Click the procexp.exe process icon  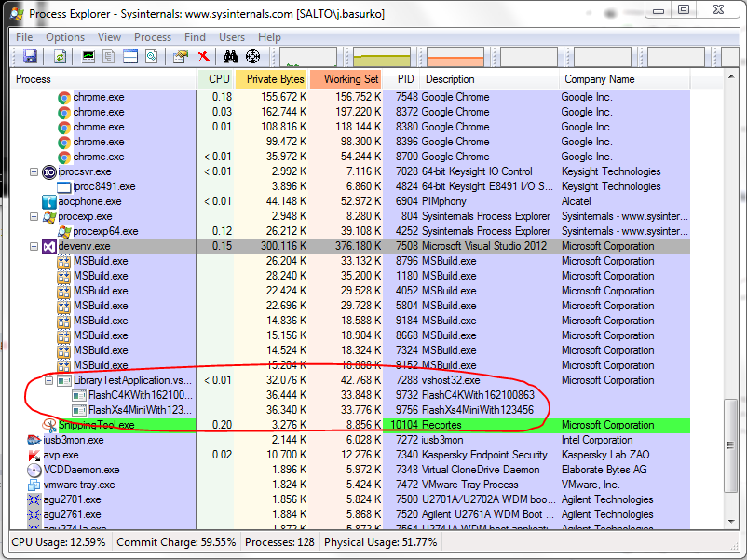(x=49, y=217)
